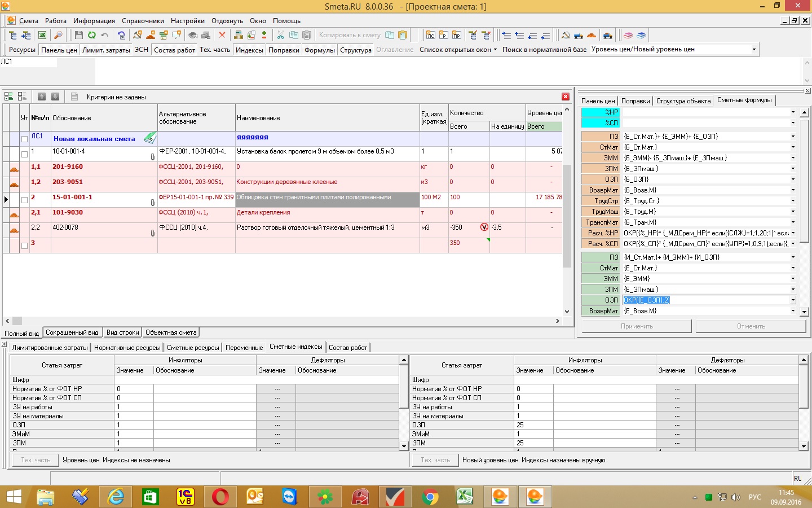Click the uncheck-all list icon above table

click(23, 97)
